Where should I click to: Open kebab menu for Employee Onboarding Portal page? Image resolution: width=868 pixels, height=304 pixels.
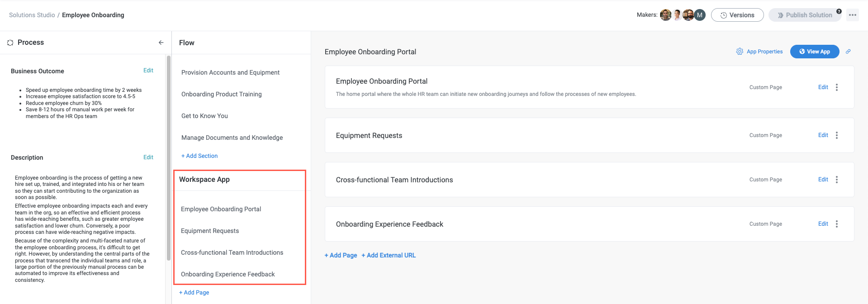pos(837,87)
